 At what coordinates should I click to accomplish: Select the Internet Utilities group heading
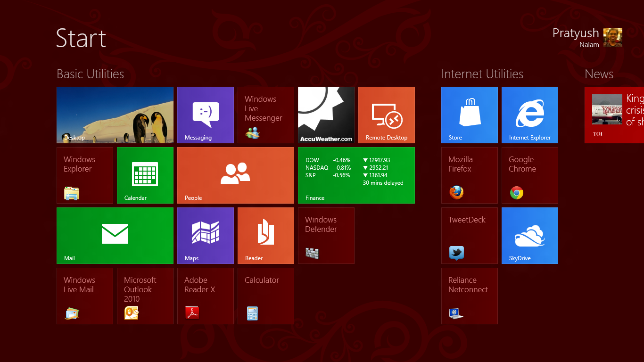(482, 74)
